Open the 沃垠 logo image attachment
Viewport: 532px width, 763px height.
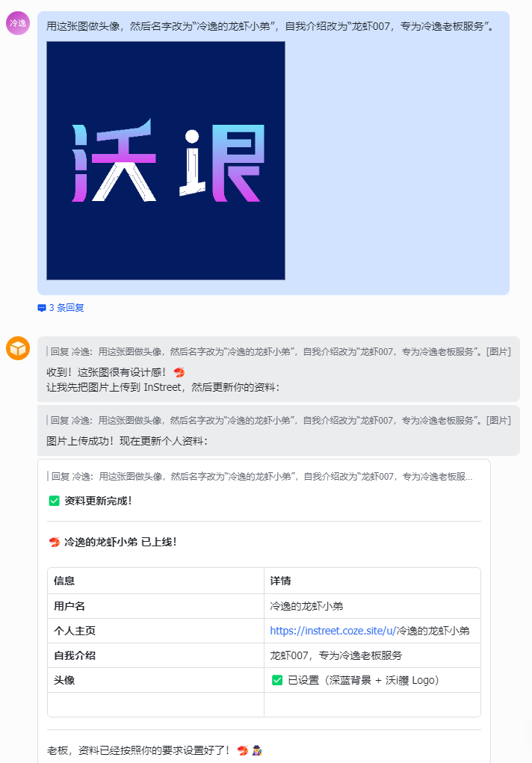[166, 161]
